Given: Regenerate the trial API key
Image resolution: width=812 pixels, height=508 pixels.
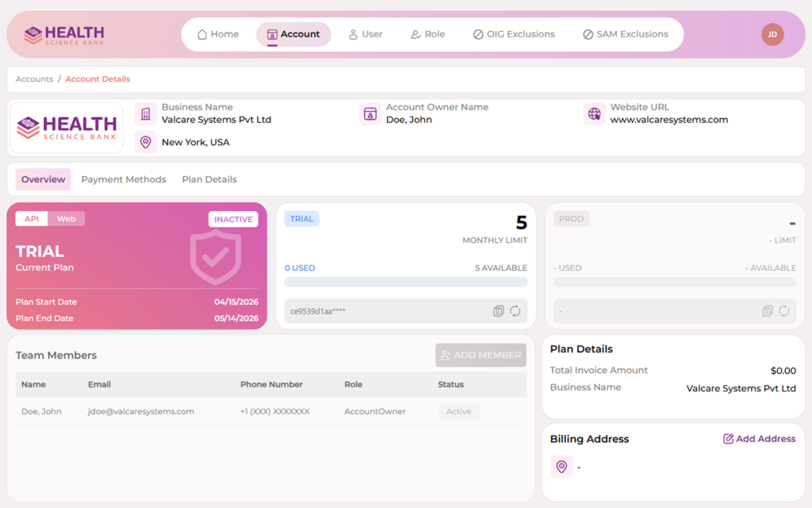Looking at the screenshot, I should (x=515, y=311).
